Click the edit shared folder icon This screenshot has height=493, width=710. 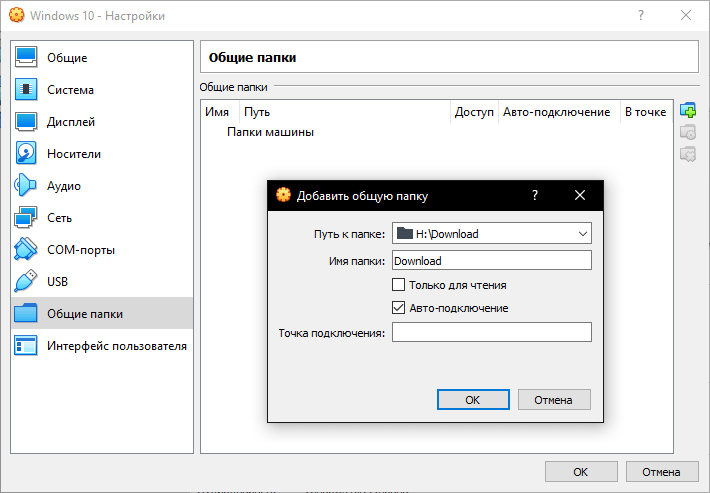point(688,132)
